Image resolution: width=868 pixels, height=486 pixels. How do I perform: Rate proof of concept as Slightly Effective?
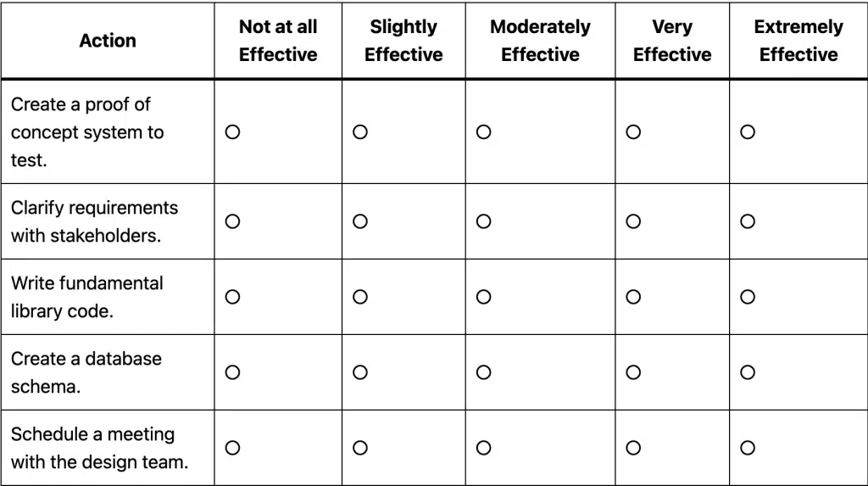(x=360, y=132)
